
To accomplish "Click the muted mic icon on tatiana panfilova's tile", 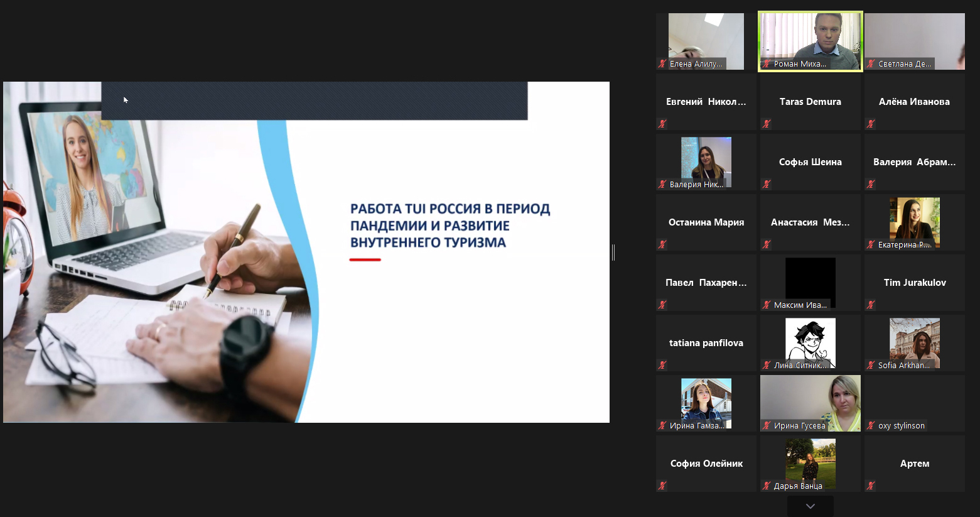I will tap(662, 365).
